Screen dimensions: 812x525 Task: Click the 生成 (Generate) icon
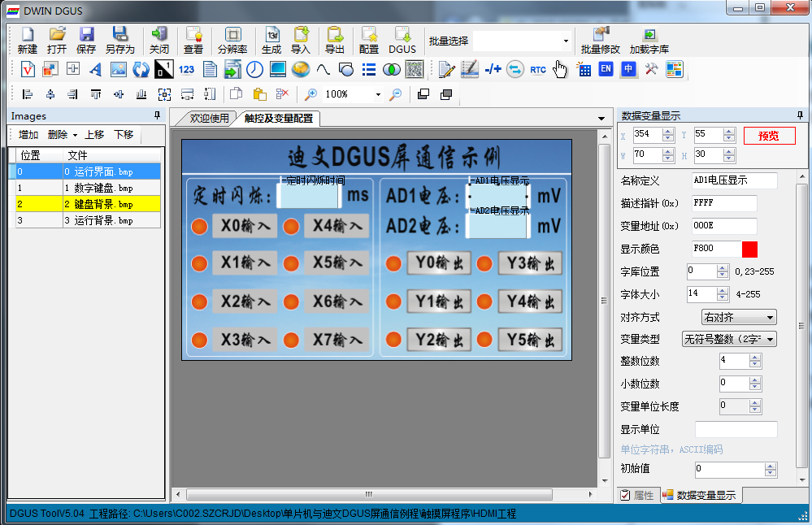pyautogui.click(x=271, y=40)
